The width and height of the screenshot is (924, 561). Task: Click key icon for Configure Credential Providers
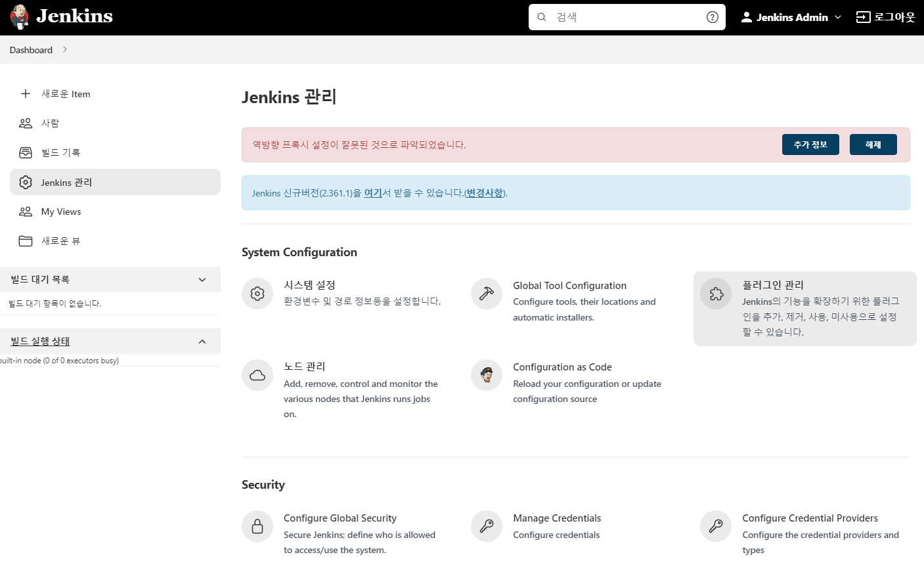716,526
